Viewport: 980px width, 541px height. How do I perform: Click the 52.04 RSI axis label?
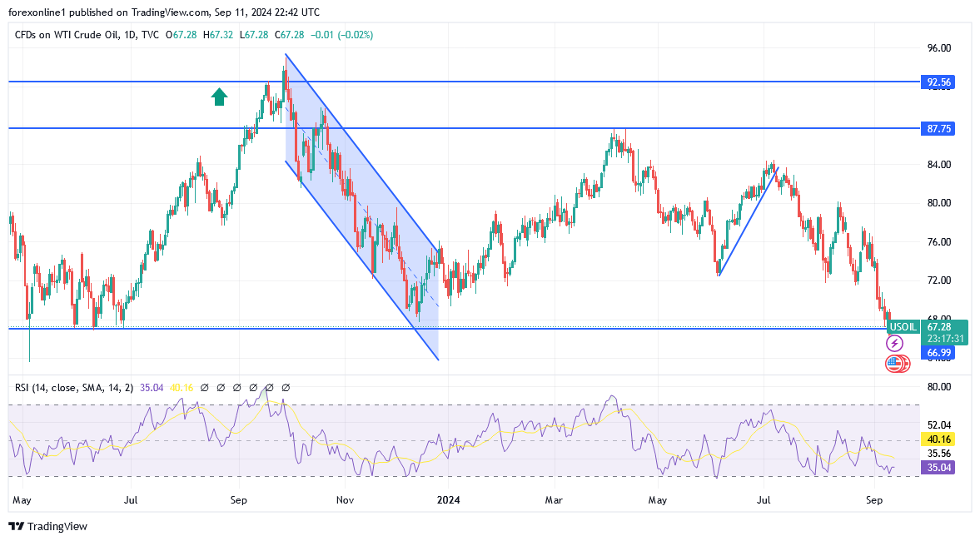click(938, 425)
